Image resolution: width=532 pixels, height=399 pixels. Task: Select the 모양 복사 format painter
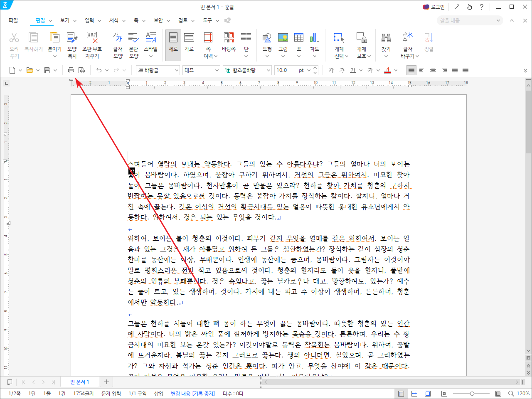click(72, 38)
